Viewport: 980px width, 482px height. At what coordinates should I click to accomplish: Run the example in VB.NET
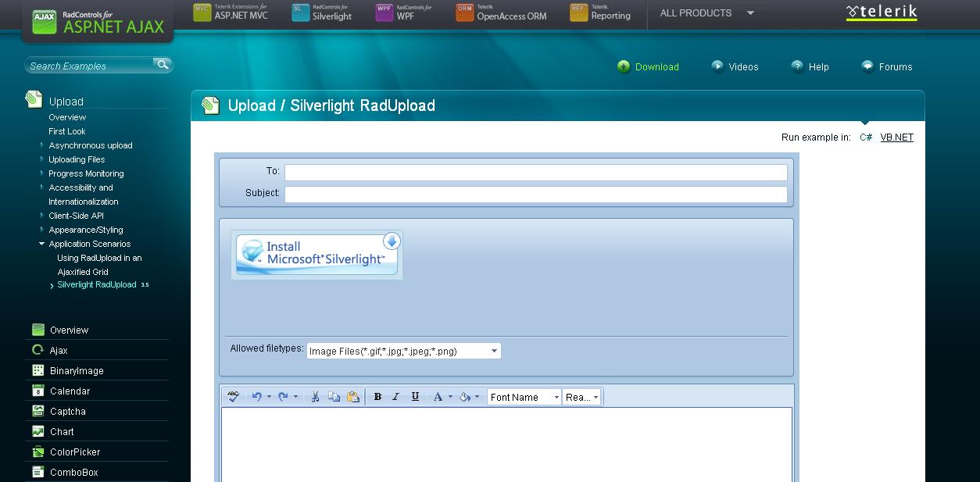click(x=897, y=137)
